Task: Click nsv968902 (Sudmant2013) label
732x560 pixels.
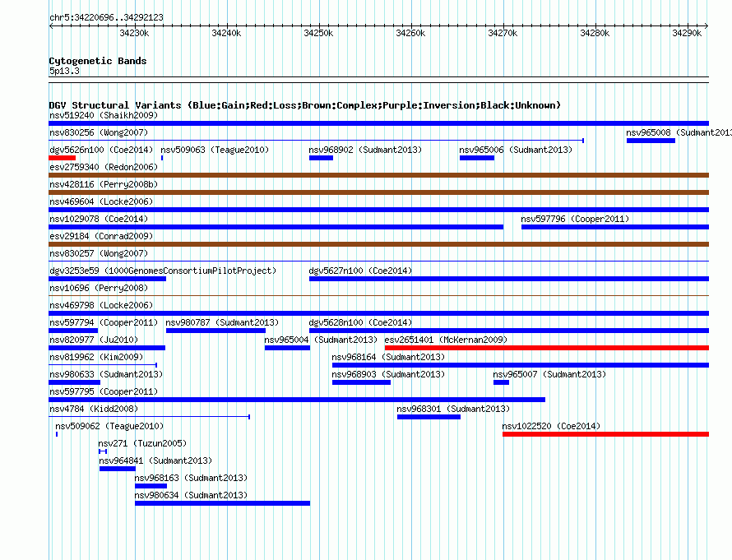Action: coord(365,150)
